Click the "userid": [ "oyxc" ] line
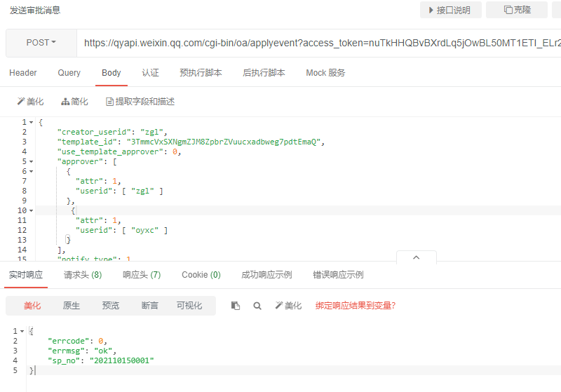Image resolution: width=561 pixels, height=392 pixels. click(121, 230)
